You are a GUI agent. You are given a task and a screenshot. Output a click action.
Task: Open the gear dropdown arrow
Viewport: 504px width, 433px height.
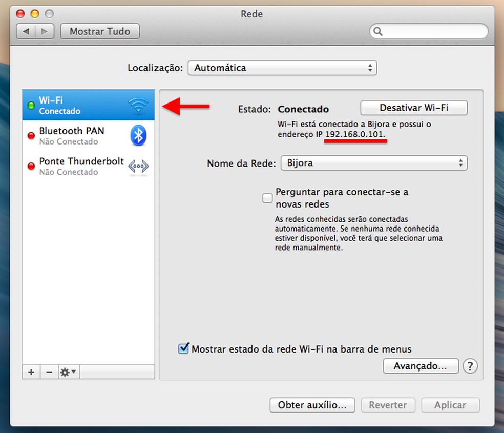[72, 372]
